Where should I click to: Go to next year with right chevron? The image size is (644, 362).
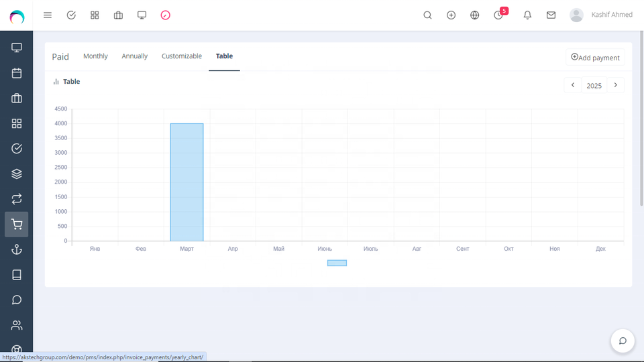click(616, 85)
